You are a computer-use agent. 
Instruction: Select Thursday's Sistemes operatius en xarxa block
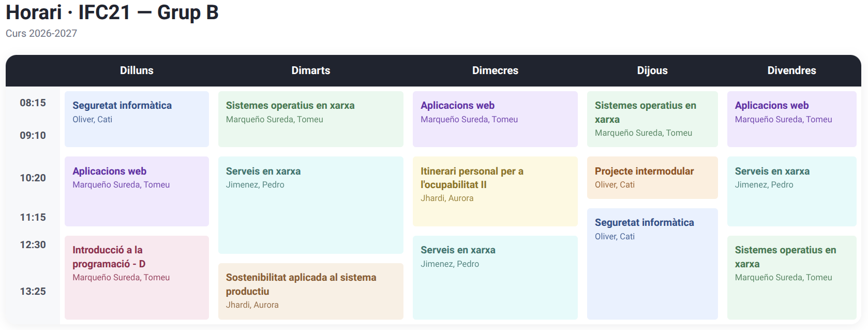coord(652,119)
